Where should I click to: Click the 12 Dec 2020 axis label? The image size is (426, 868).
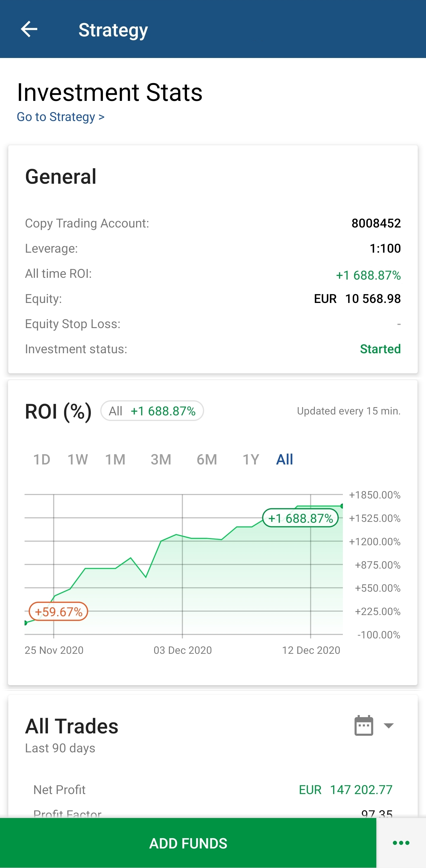(x=311, y=650)
